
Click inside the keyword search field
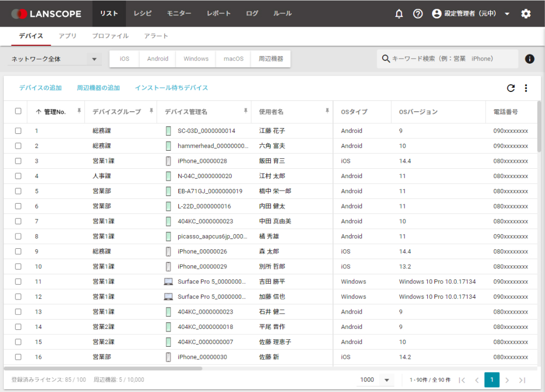[447, 58]
